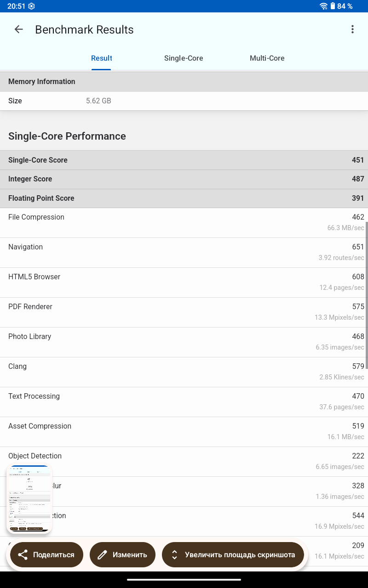368x588 pixels.
Task: Select the HTML5 Browser row
Action: pyautogui.click(x=184, y=283)
